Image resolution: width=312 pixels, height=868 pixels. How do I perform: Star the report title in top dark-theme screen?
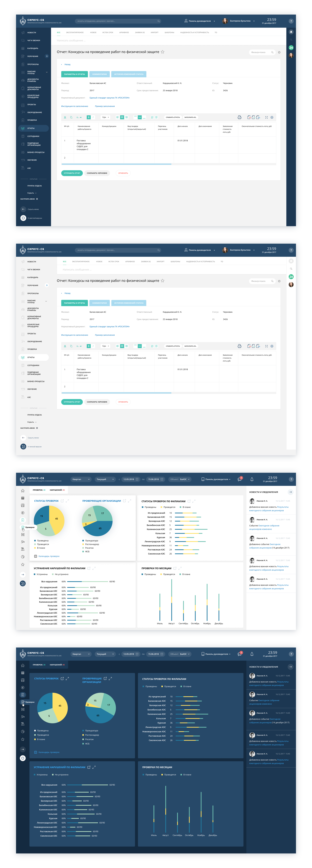coord(163,52)
